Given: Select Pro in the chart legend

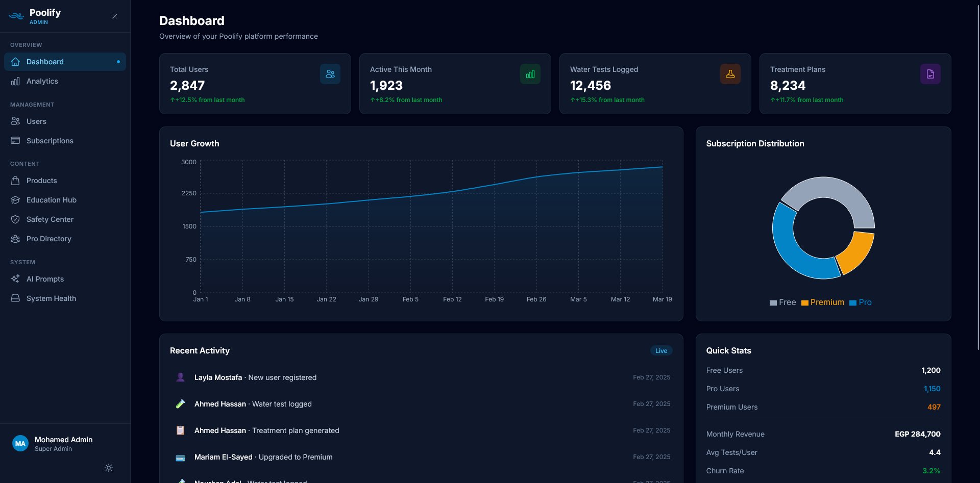Looking at the screenshot, I should point(861,302).
